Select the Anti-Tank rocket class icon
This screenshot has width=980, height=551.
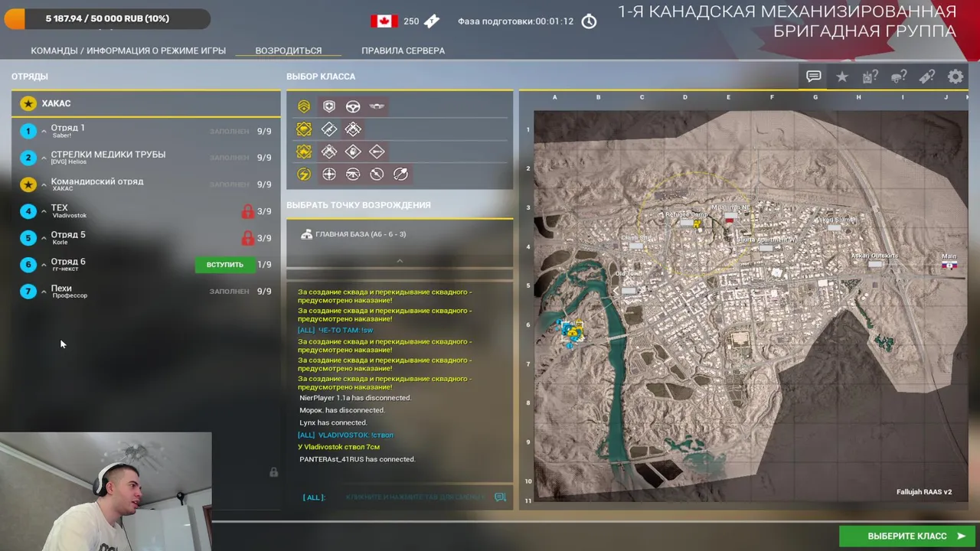click(x=377, y=152)
